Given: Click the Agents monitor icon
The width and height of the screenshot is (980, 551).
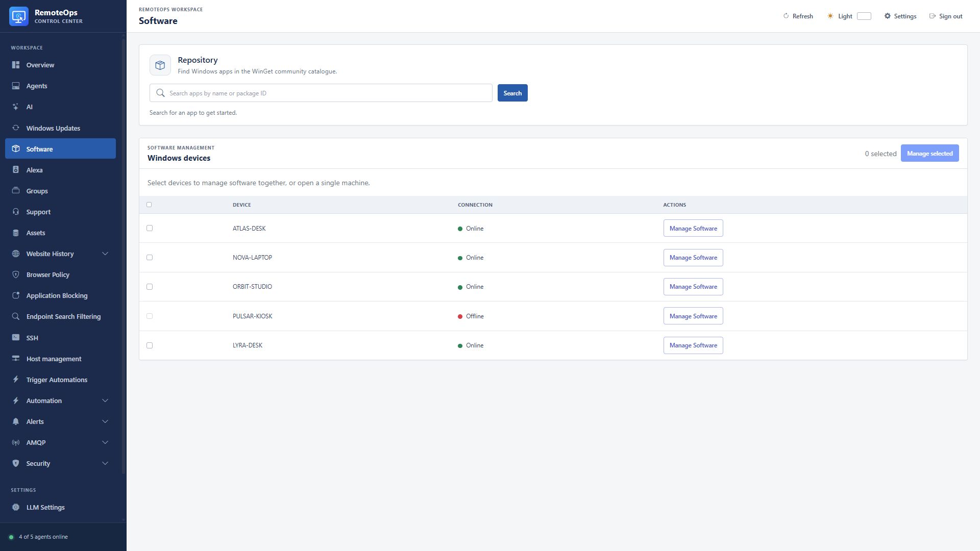Looking at the screenshot, I should (x=16, y=86).
